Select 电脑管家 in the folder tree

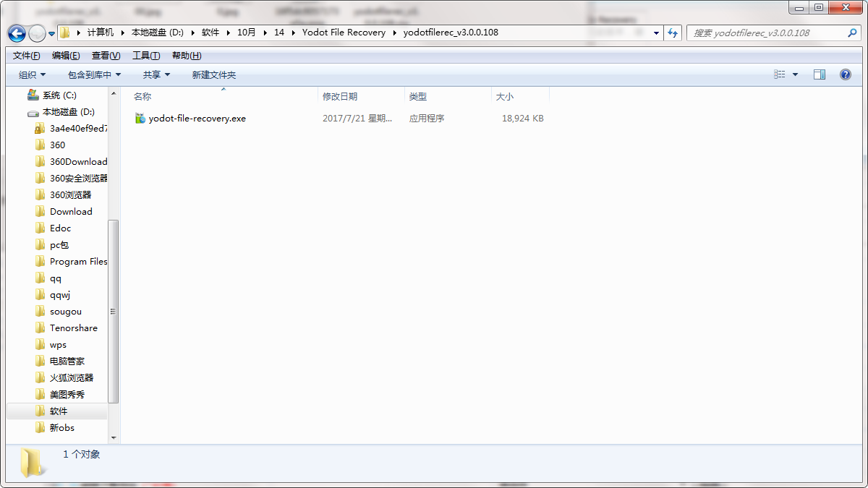click(x=67, y=361)
